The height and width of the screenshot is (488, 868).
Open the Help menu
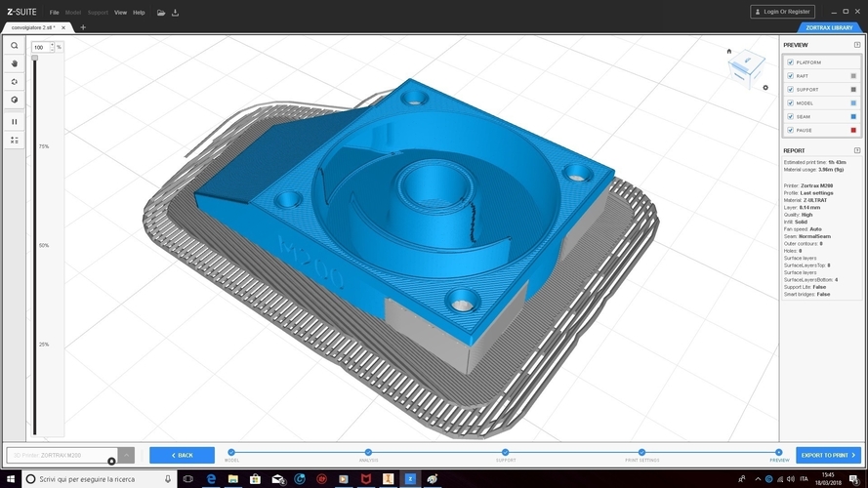coord(139,12)
